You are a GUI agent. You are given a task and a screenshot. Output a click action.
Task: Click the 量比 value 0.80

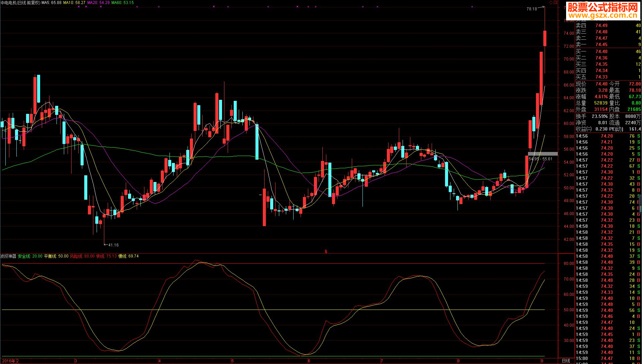tap(636, 103)
